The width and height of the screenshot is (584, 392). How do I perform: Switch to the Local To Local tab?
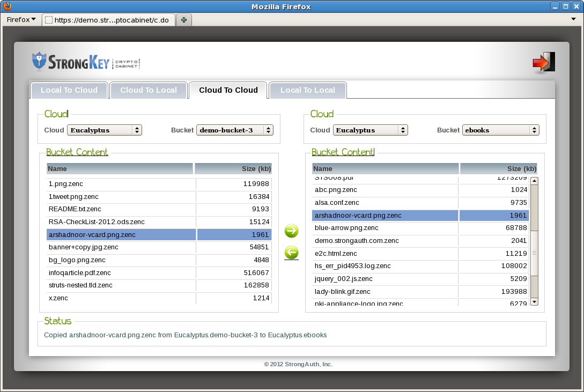tap(308, 90)
